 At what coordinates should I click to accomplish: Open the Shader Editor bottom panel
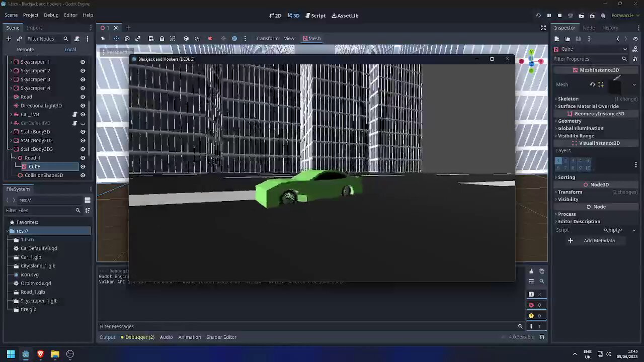tap(221, 337)
